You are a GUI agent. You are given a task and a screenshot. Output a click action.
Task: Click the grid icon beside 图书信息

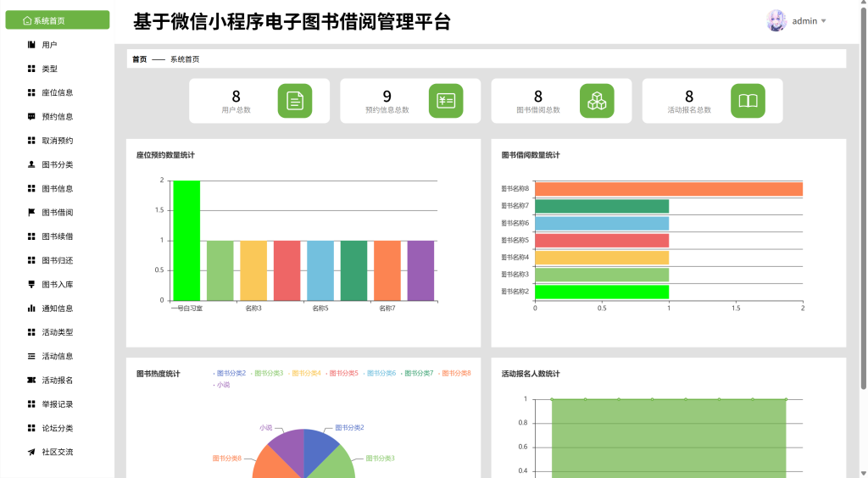(x=31, y=189)
